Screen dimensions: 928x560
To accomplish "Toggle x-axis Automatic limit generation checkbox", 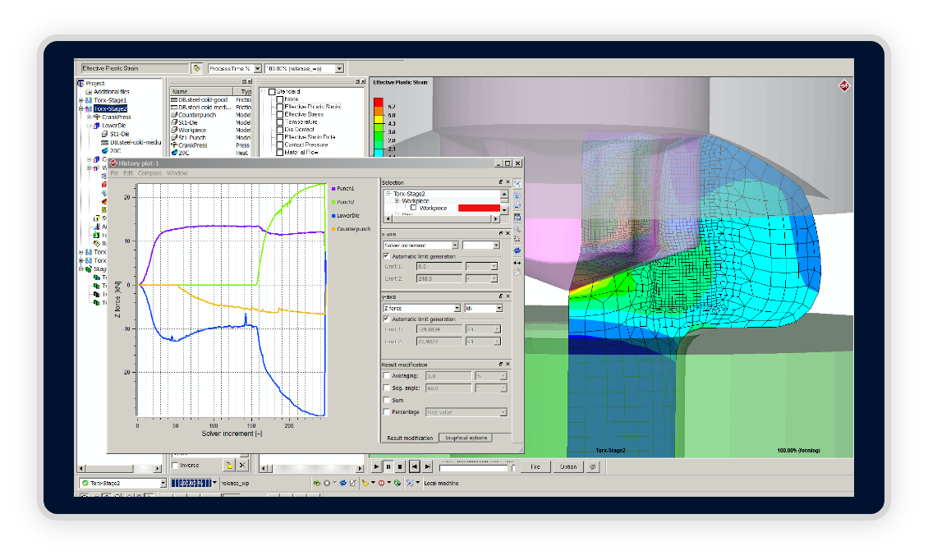I will click(x=387, y=257).
